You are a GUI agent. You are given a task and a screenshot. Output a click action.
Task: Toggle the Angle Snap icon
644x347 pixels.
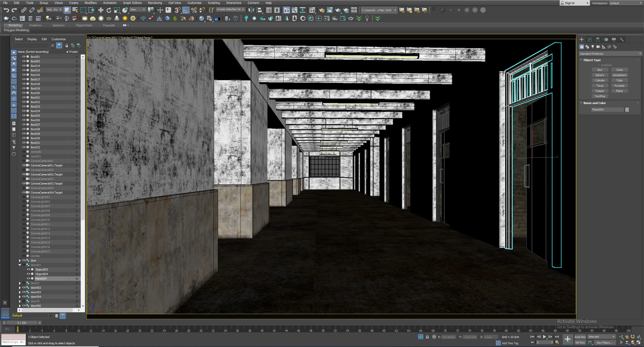click(186, 10)
